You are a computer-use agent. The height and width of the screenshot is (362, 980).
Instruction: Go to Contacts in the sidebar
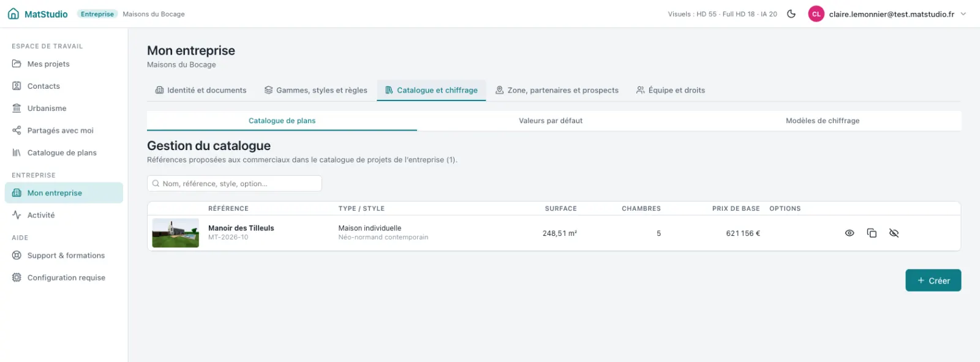coord(64,86)
